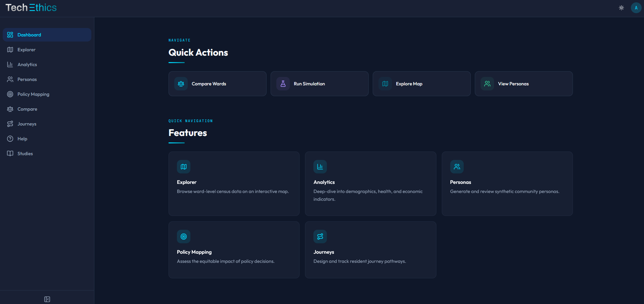Open Personas via the people icon
Image resolution: width=644 pixels, height=304 pixels.
[10, 79]
